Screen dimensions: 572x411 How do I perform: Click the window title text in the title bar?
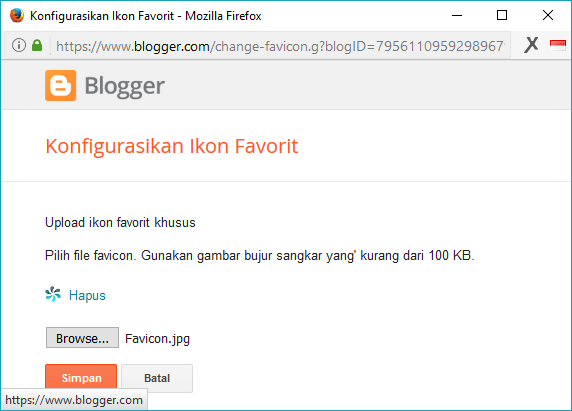coord(146,16)
